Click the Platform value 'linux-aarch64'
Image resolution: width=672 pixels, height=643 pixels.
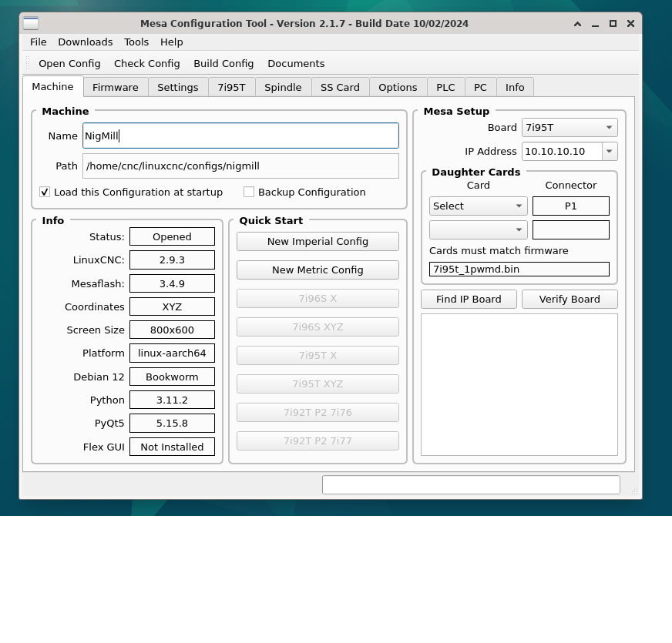pos(173,353)
